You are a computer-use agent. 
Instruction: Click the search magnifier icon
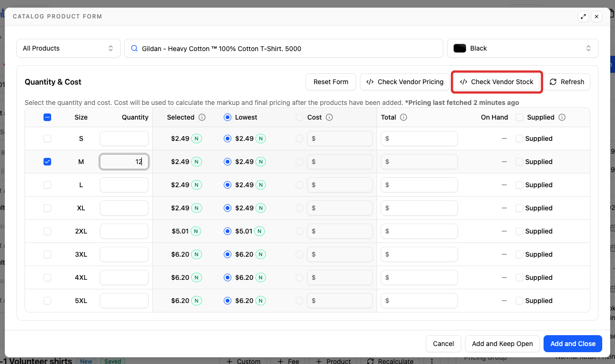(134, 48)
